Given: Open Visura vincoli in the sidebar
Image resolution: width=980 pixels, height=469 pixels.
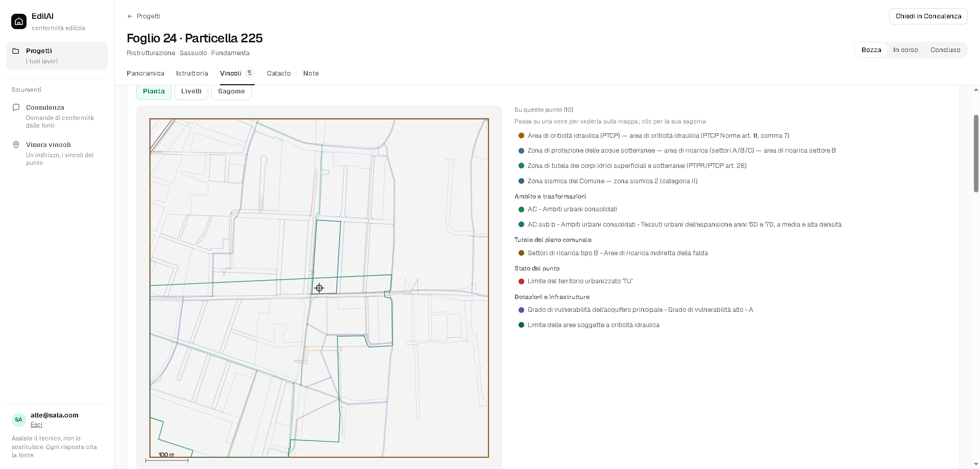Looking at the screenshot, I should pos(57,154).
